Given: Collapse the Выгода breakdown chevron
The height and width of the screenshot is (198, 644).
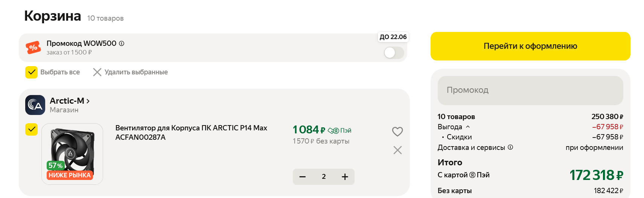Looking at the screenshot, I should (x=468, y=127).
